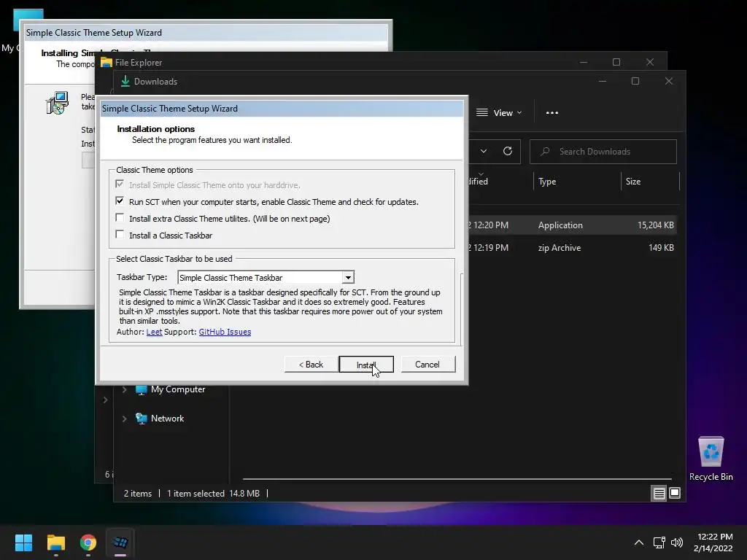Close the Downloads window
The width and height of the screenshot is (747, 560).
pos(669,81)
